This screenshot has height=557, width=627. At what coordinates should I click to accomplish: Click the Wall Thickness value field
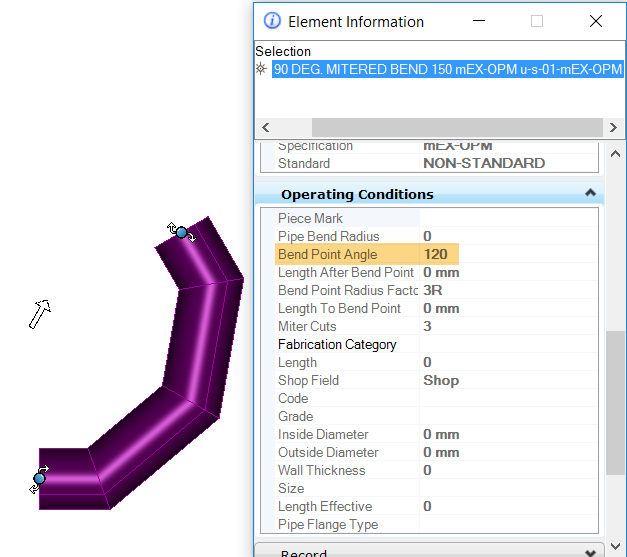(508, 470)
